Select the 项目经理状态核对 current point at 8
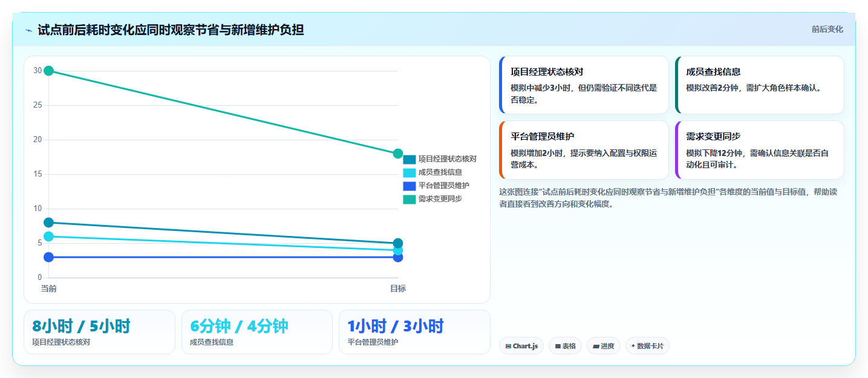The height and width of the screenshot is (378, 868). point(49,223)
